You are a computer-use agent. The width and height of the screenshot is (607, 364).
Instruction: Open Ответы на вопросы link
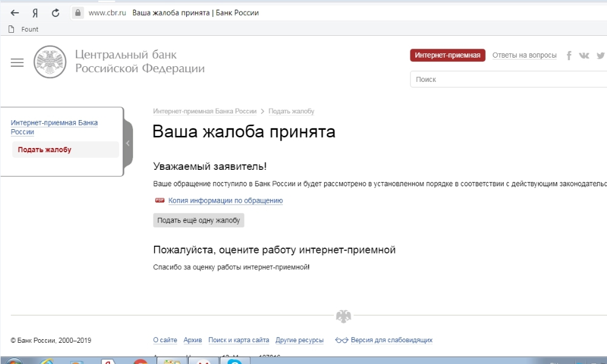524,55
